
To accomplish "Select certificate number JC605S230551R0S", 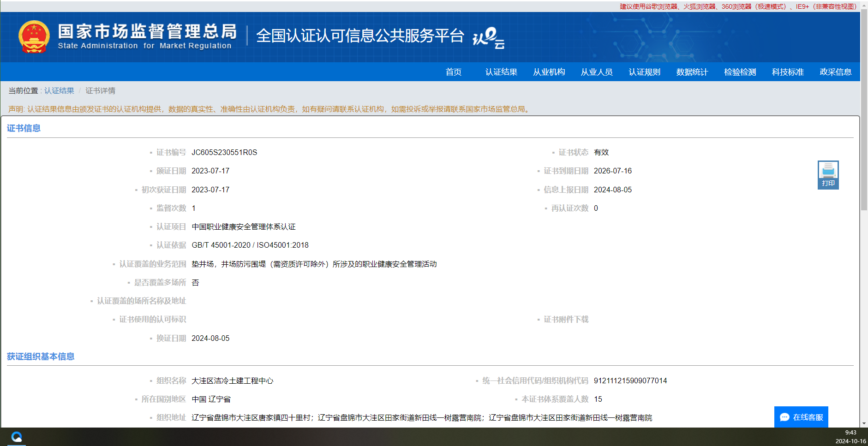I will pyautogui.click(x=224, y=152).
